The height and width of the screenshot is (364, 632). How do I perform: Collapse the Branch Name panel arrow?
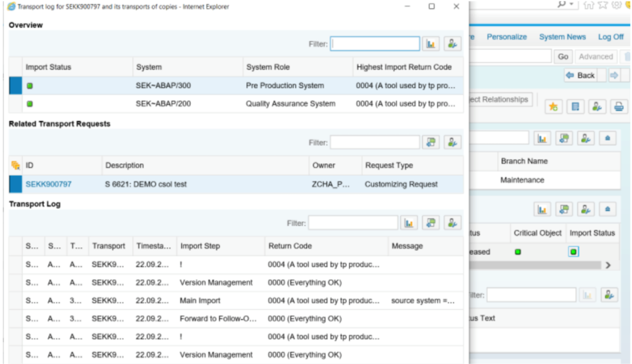click(x=607, y=138)
